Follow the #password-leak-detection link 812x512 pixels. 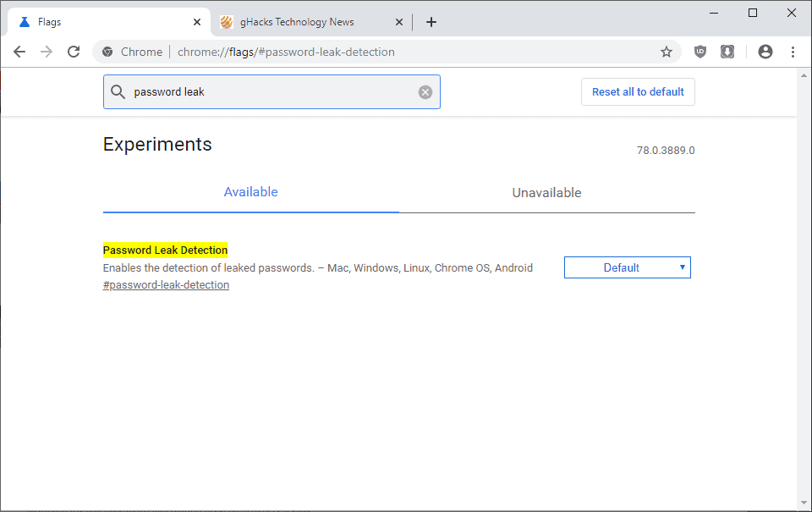coord(166,285)
